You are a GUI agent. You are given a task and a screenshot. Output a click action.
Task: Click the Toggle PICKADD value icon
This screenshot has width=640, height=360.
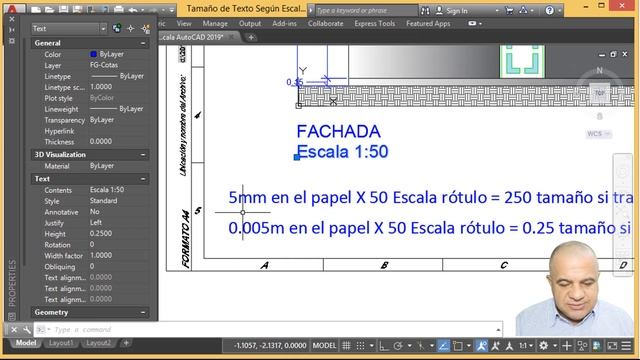pos(117,28)
